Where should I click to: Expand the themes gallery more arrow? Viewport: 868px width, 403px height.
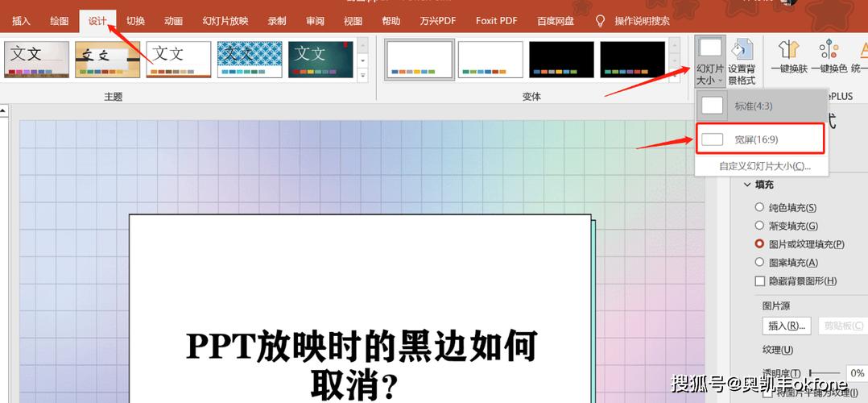pyautogui.click(x=362, y=75)
